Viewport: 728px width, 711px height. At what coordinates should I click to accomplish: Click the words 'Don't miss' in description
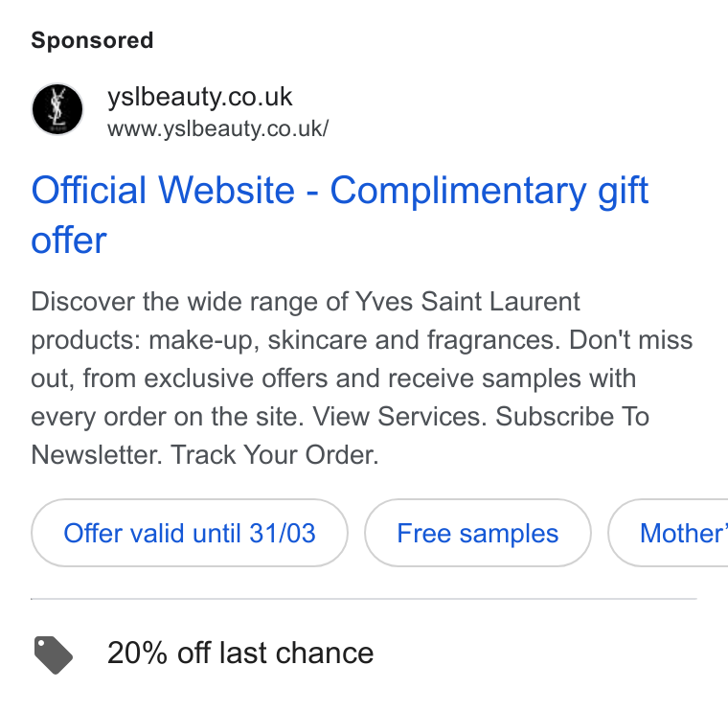click(x=631, y=340)
